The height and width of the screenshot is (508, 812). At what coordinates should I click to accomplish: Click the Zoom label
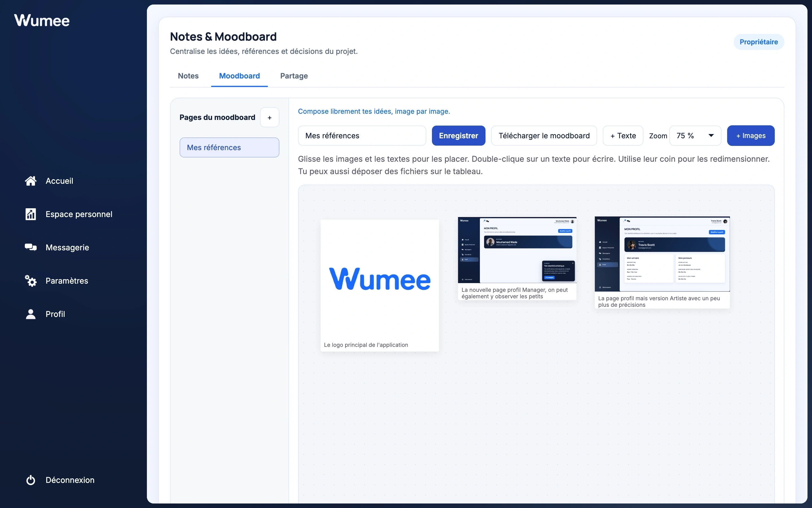[x=658, y=136]
